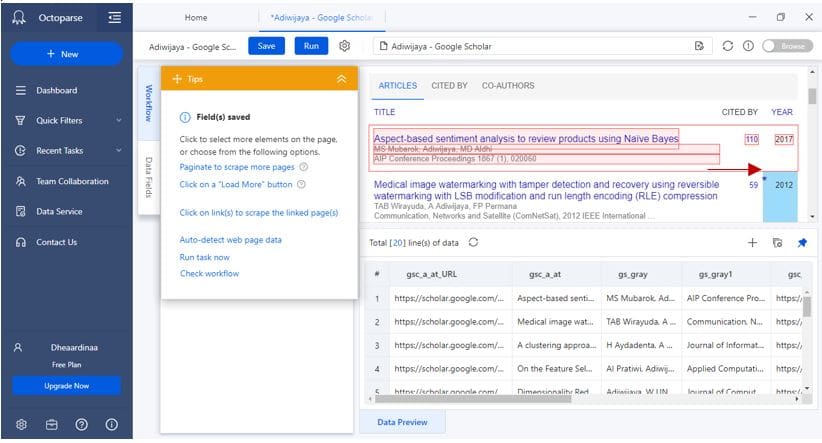This screenshot has height=443, width=822.
Task: Refresh the data count next to Total lines
Action: click(x=473, y=242)
